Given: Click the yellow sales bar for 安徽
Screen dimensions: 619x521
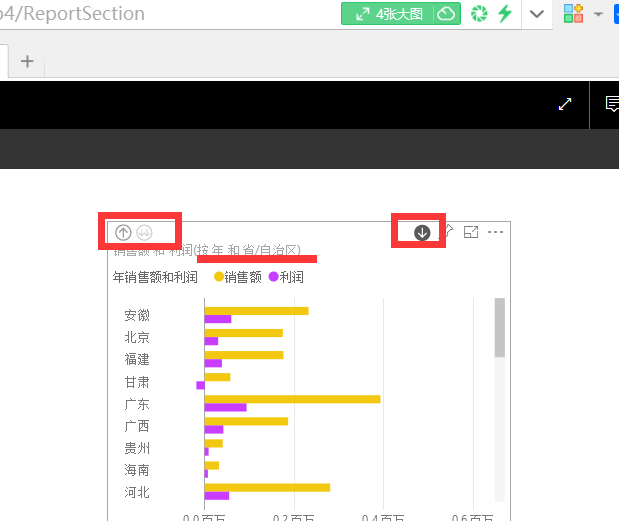Looking at the screenshot, I should [257, 311].
